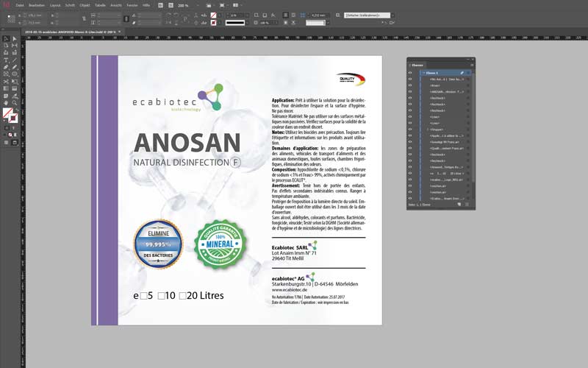
Task: Select the Pencil tool
Action: [x=14, y=67]
